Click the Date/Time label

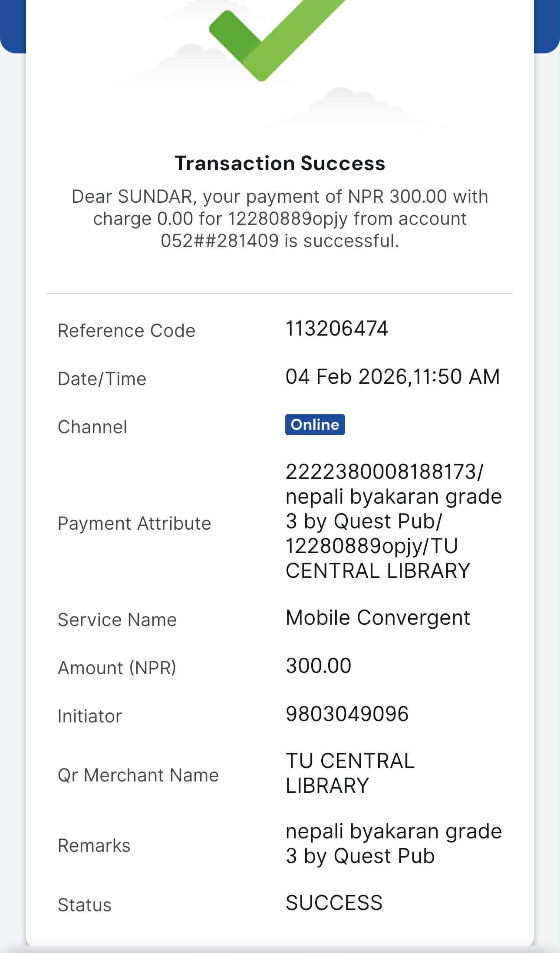point(102,379)
